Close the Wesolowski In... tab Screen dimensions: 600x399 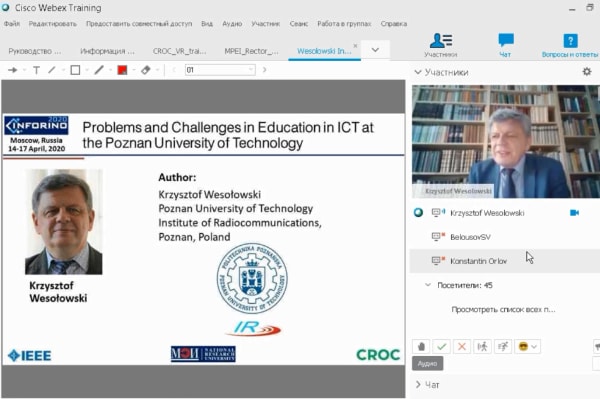(355, 46)
